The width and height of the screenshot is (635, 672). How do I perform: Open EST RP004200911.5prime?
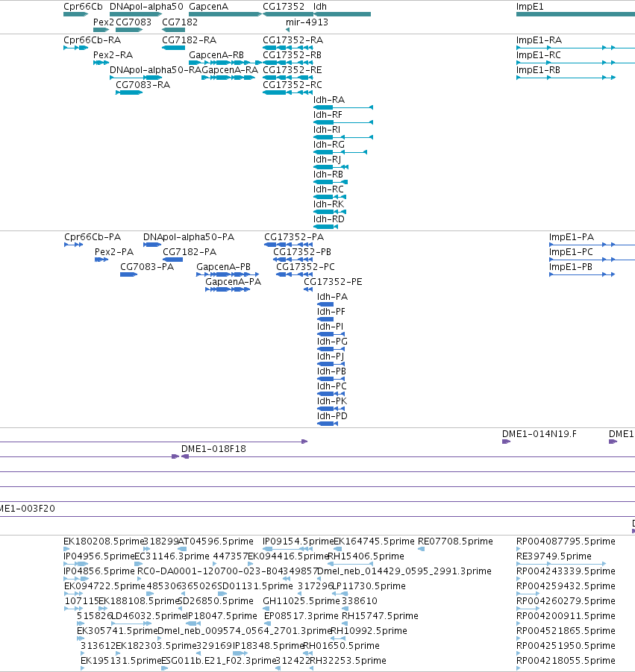(x=566, y=616)
